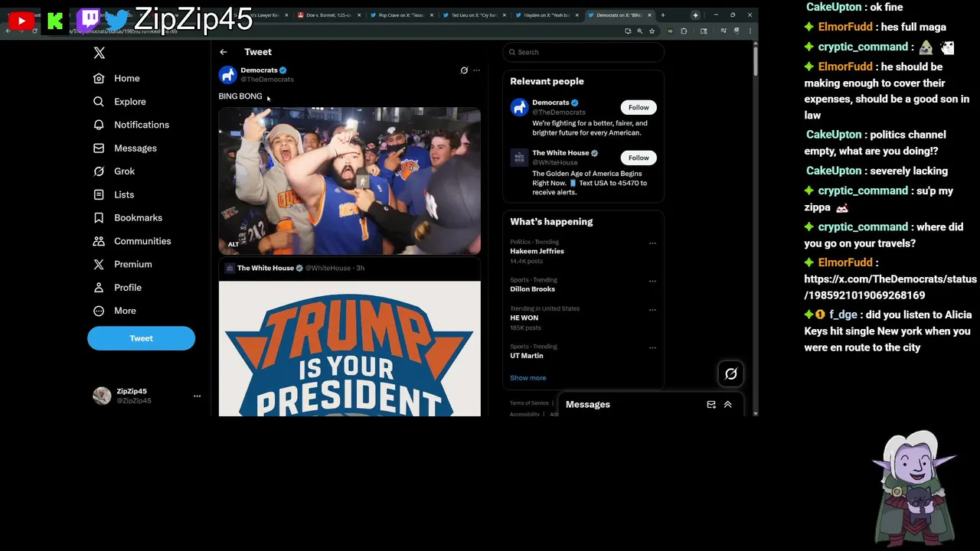
Task: Click the floating Grok button
Action: coord(730,374)
